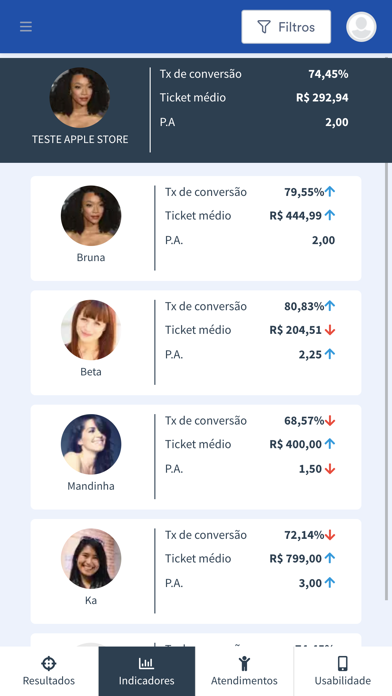The height and width of the screenshot is (696, 392).
Task: Click the TESTE APPLE STORE header photo
Action: click(80, 98)
